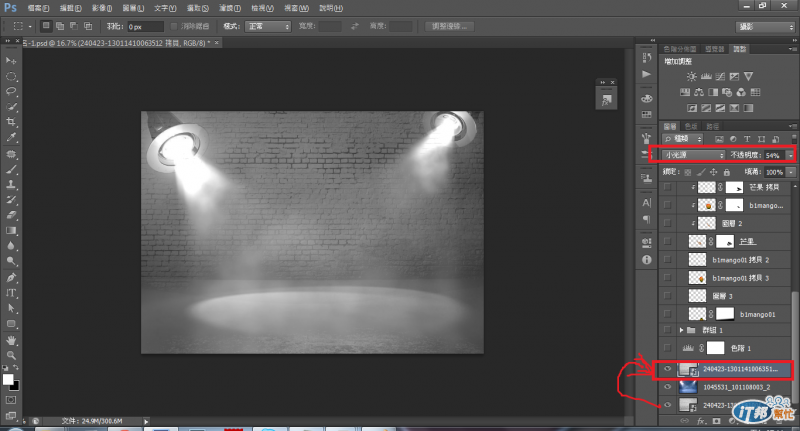Image resolution: width=800 pixels, height=431 pixels.
Task: Add a Curves adjustment
Action: (x=720, y=77)
